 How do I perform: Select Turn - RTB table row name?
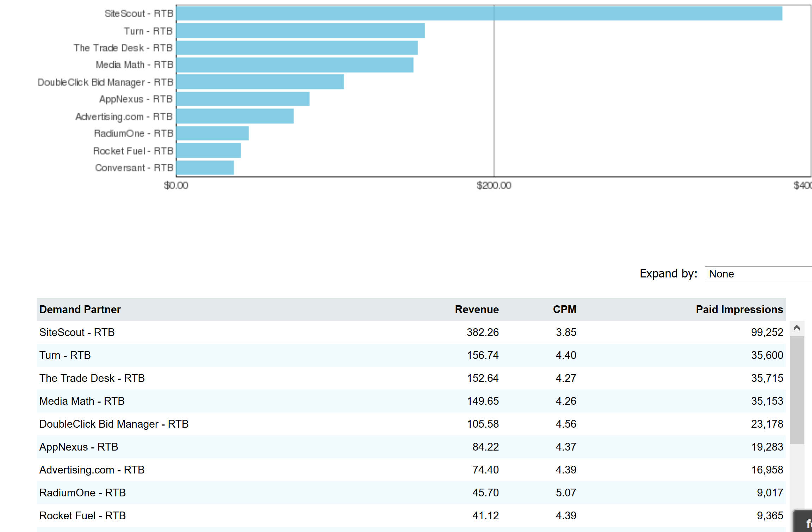point(65,355)
